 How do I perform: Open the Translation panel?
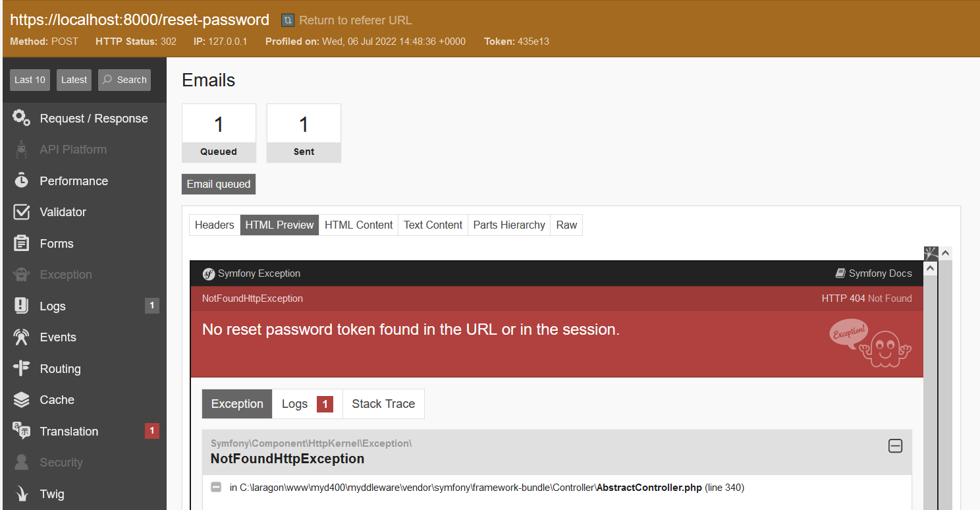tap(67, 431)
